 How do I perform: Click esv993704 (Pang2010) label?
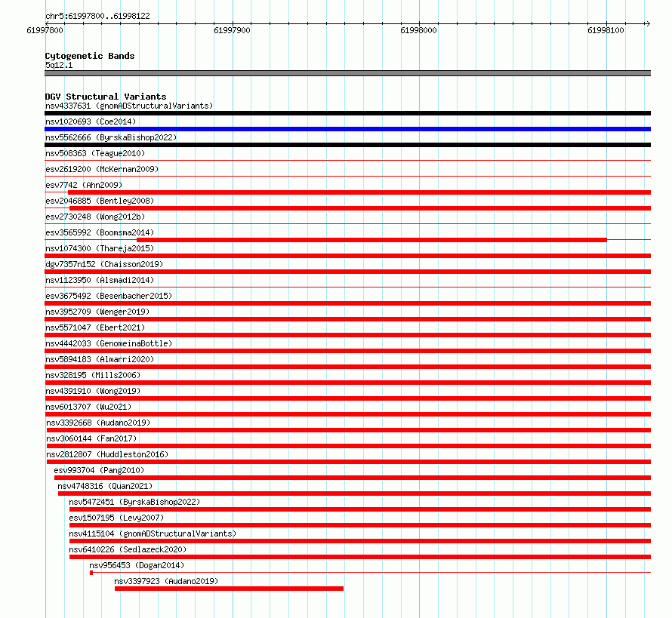(99, 470)
